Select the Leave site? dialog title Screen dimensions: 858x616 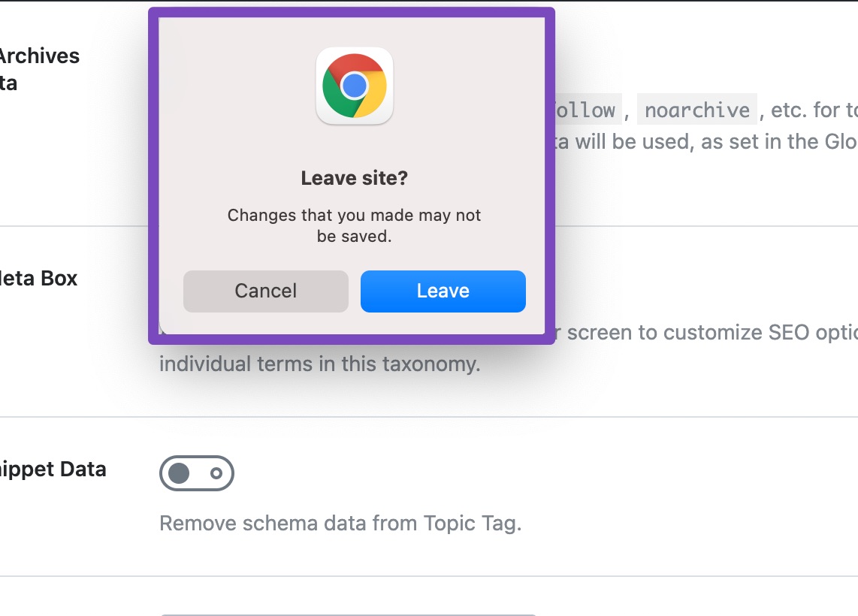tap(354, 178)
